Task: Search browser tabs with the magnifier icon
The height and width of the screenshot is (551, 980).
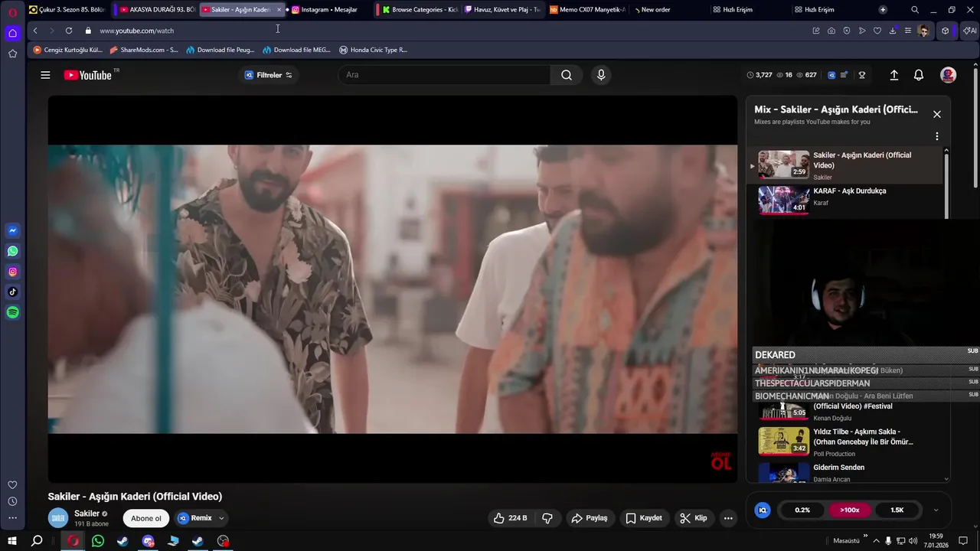Action: click(914, 10)
